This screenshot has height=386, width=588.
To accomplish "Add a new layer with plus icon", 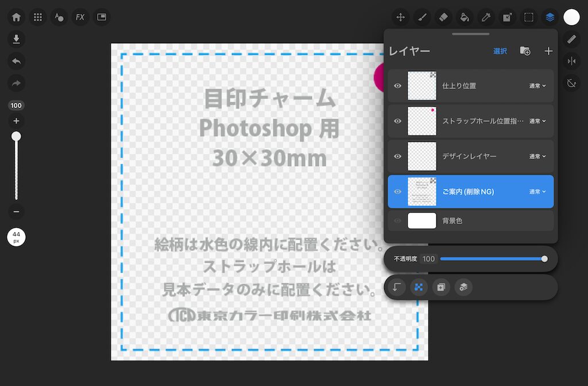I will 548,51.
